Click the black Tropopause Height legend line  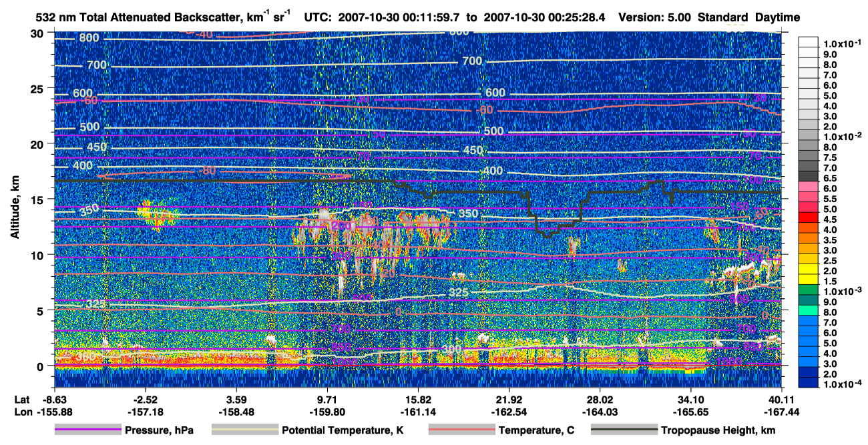624,430
